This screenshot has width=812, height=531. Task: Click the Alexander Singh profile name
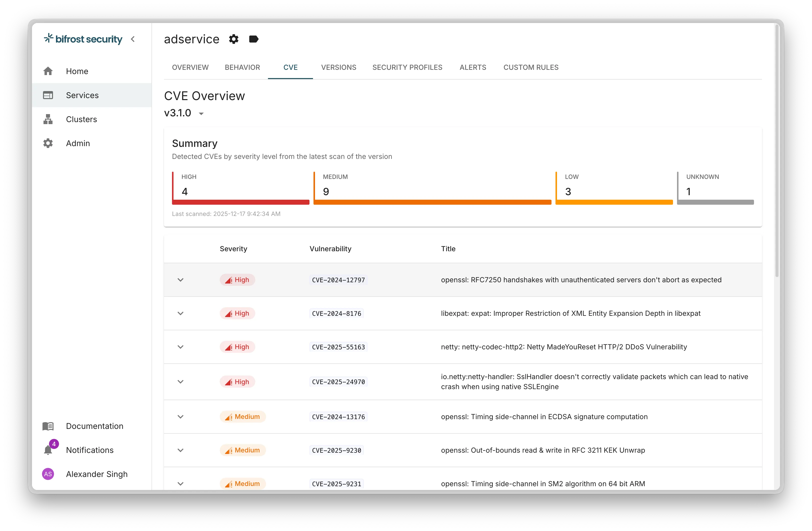96,474
